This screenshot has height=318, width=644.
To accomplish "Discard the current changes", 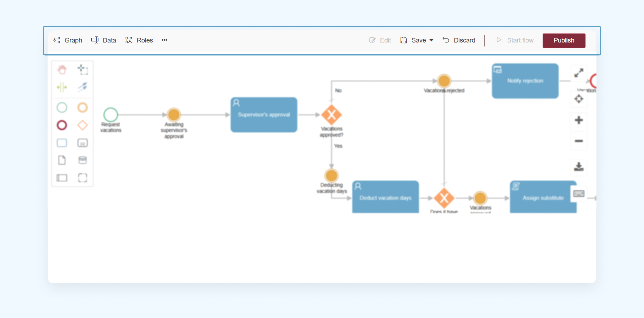I will [459, 40].
